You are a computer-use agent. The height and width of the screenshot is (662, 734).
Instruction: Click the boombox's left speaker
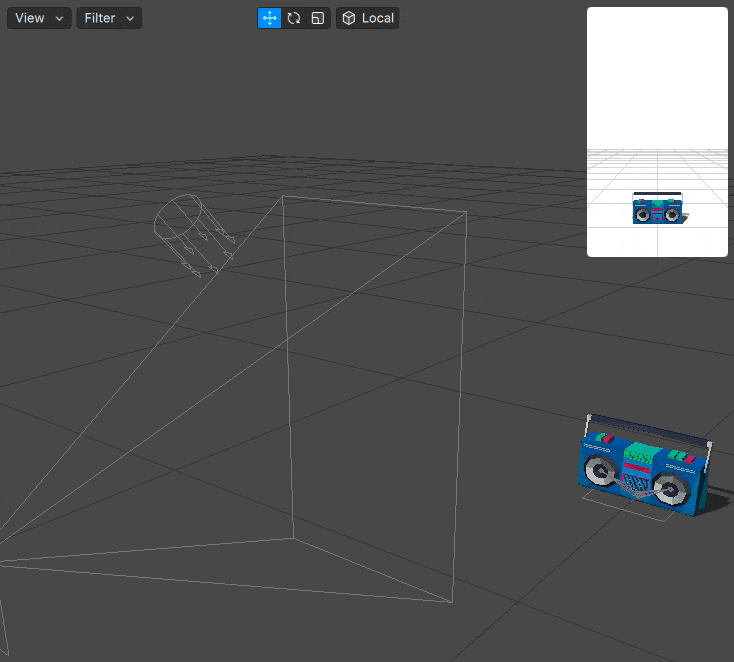point(602,471)
